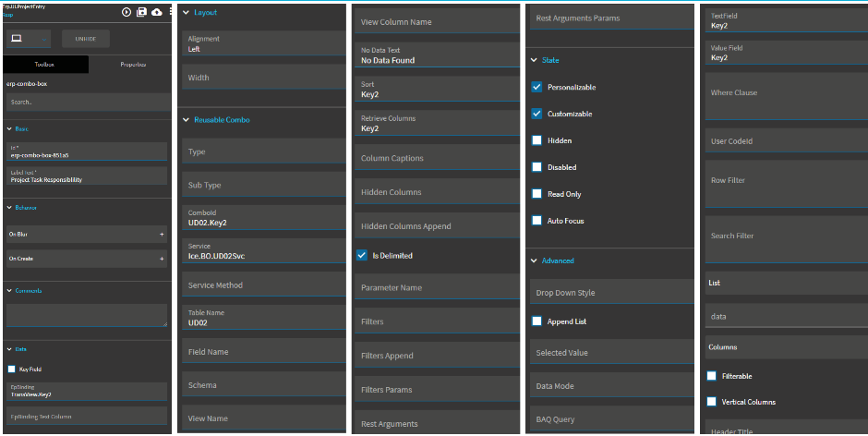Toggle the Read Only checkbox
The width and height of the screenshot is (868, 436).
coord(537,194)
